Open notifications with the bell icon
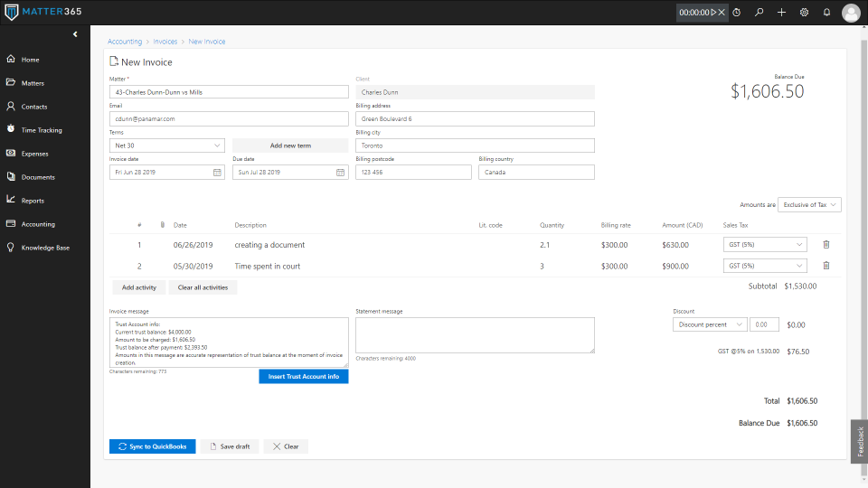 click(x=826, y=13)
